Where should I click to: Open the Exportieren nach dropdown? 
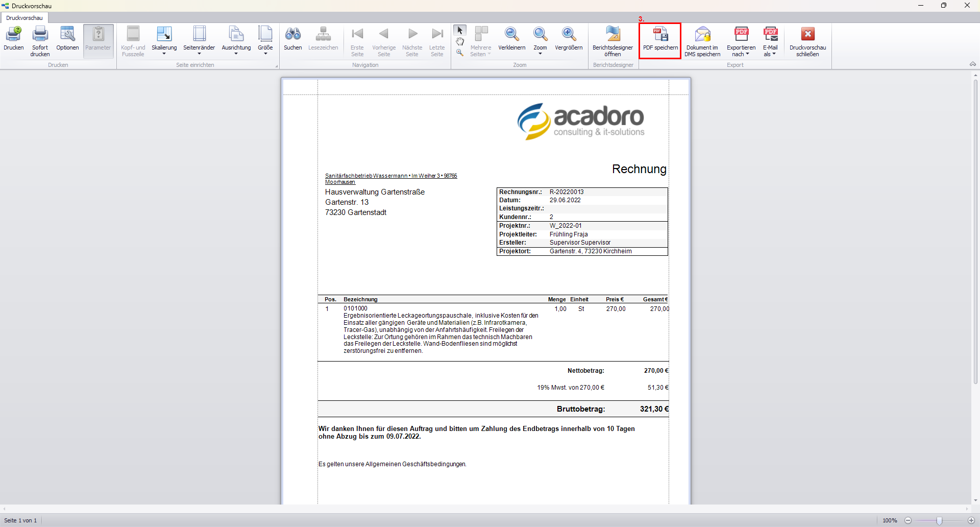click(x=741, y=54)
